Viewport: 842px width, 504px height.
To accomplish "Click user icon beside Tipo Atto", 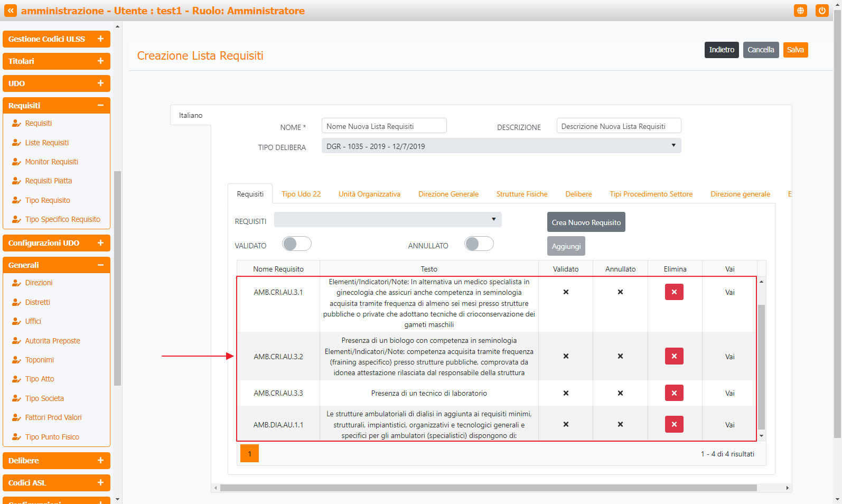I will (x=16, y=379).
